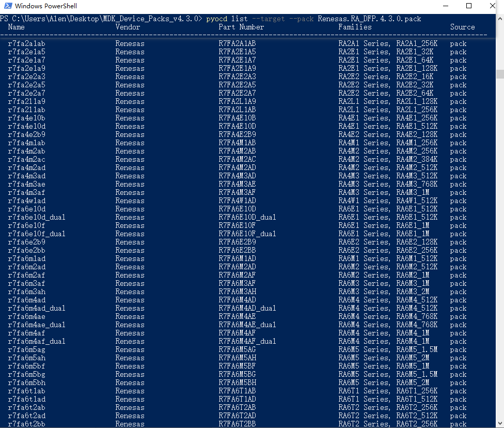Click the name 'r7fa6m4ae_dual'
Viewport: 504px width, 428px height.
[37, 325]
